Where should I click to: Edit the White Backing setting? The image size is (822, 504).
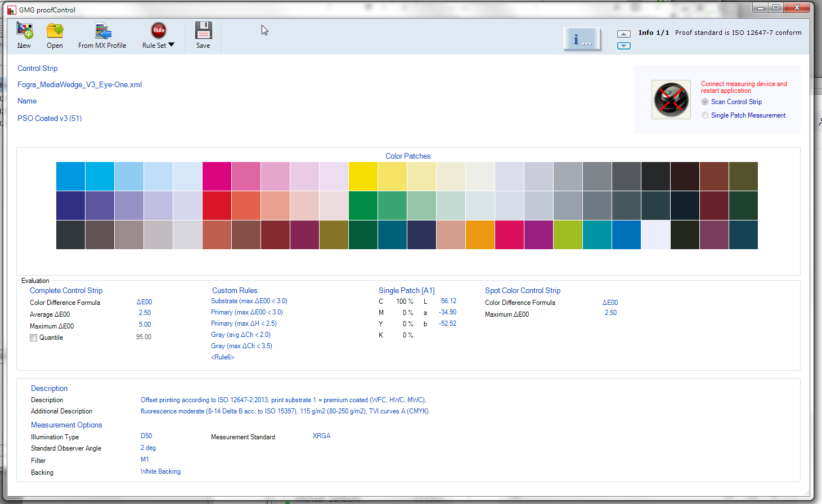pos(160,471)
